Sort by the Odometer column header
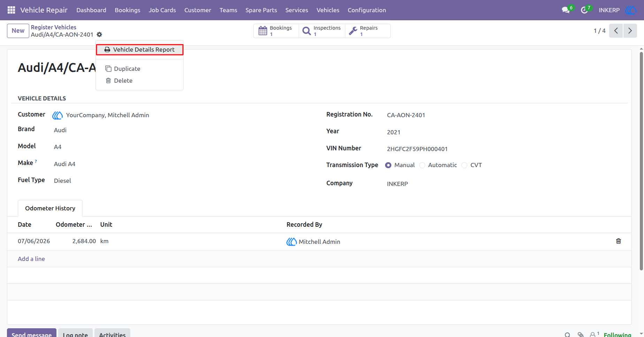Screen dimensions: 644x337 pos(74,225)
